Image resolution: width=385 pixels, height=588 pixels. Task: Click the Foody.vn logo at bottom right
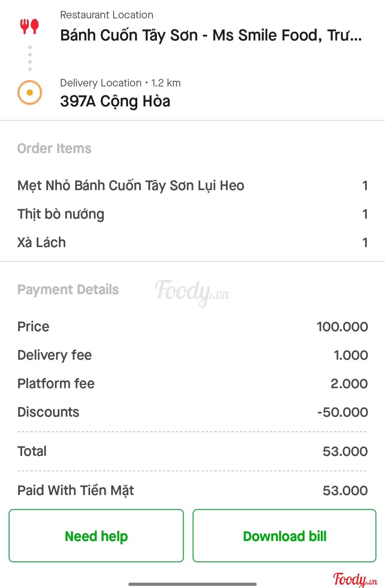pyautogui.click(x=355, y=579)
